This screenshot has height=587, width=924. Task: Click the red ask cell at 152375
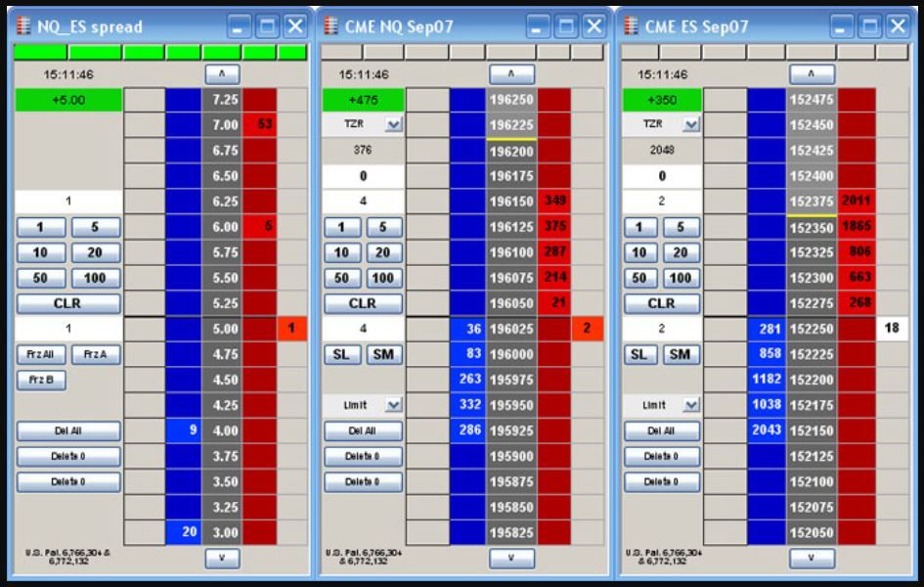tap(857, 201)
